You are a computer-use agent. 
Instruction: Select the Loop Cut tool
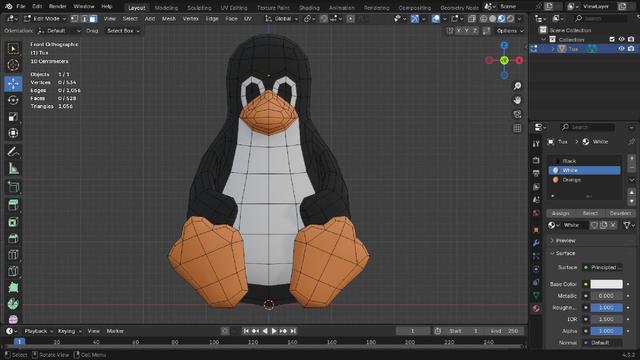pos(13,255)
